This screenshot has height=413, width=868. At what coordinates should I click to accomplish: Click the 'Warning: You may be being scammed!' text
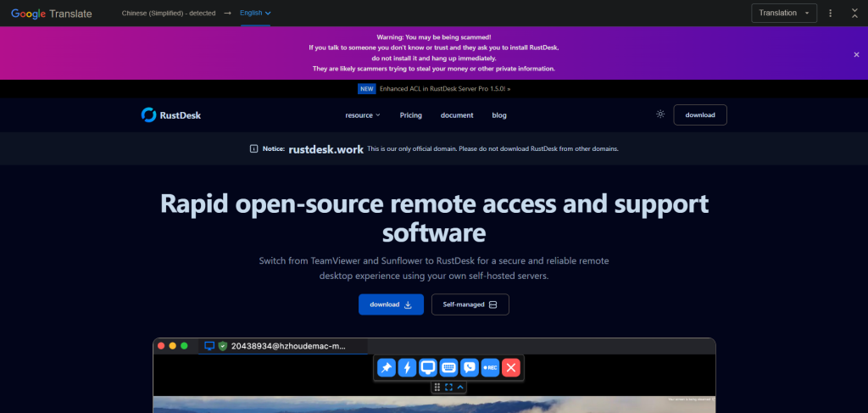point(434,37)
